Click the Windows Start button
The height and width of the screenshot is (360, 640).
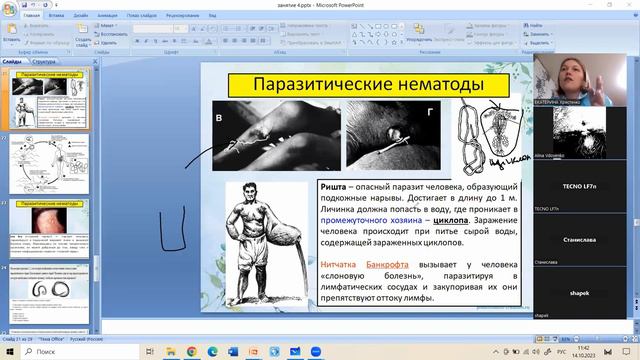pyautogui.click(x=10, y=351)
